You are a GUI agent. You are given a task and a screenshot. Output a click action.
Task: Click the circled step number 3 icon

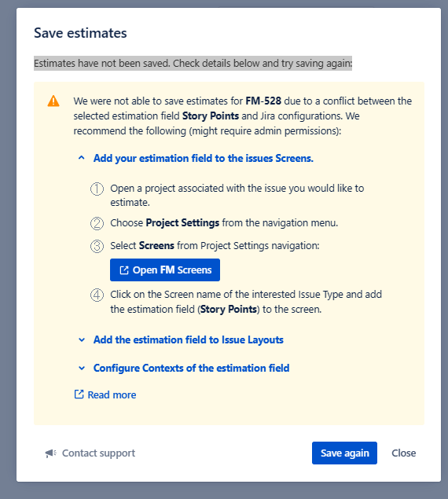coord(97,246)
